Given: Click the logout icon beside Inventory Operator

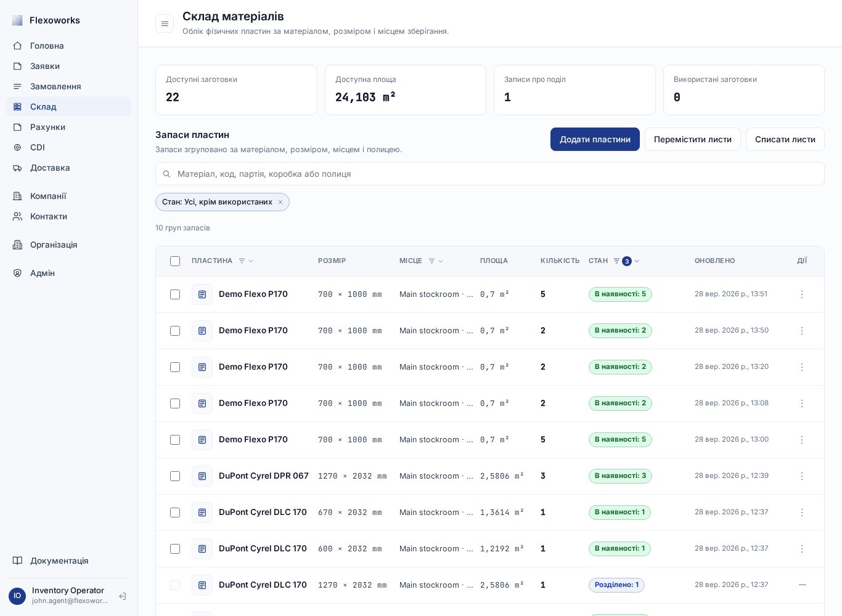Looking at the screenshot, I should click(x=122, y=596).
